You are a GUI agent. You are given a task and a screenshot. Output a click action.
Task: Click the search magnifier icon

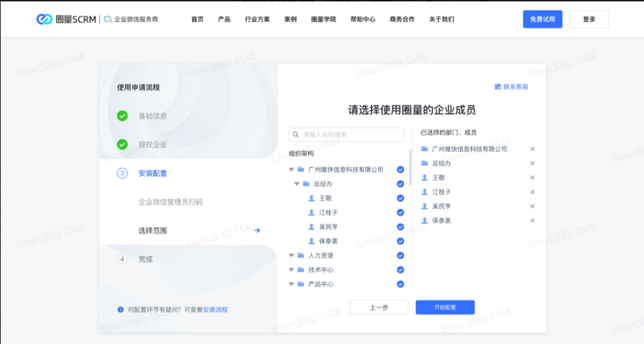pyautogui.click(x=296, y=135)
